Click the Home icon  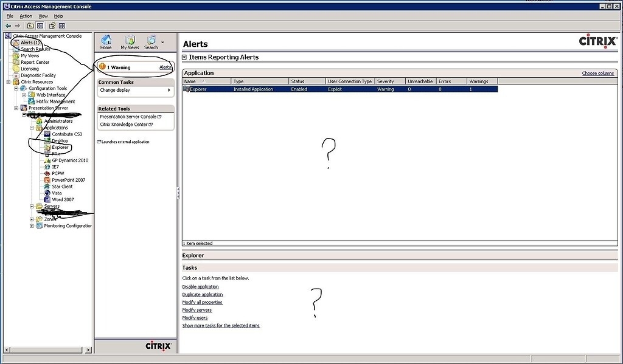pyautogui.click(x=105, y=41)
